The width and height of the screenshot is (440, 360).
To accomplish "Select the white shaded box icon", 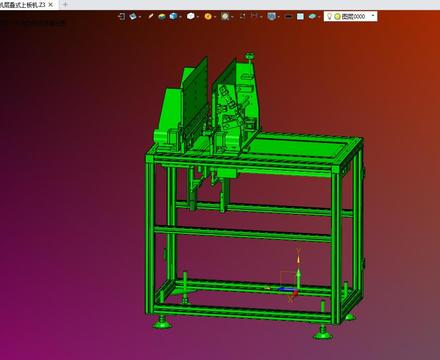I will [x=191, y=16].
